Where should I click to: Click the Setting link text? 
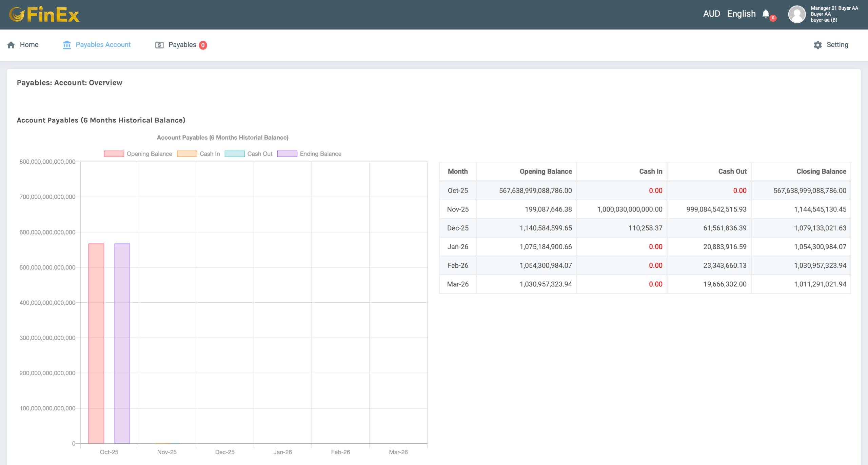click(837, 45)
